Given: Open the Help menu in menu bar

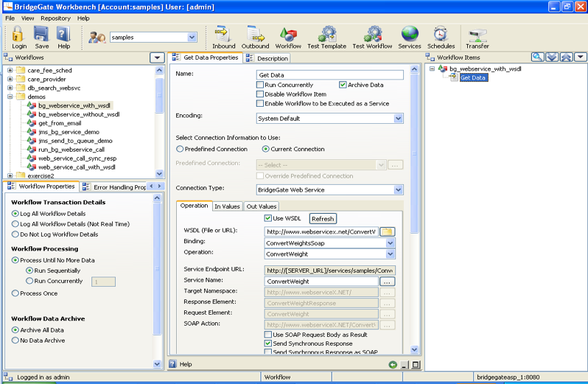Looking at the screenshot, I should tap(83, 18).
